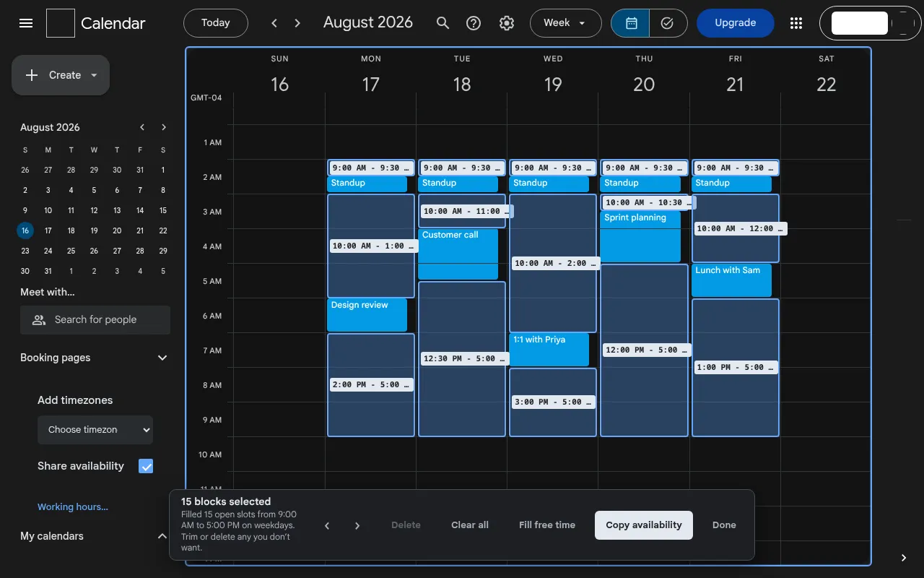Toggle the Share availability checkbox
924x578 pixels.
coord(146,466)
